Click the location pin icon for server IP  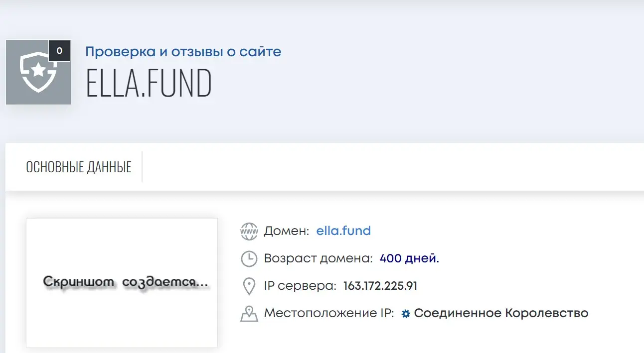[249, 286]
